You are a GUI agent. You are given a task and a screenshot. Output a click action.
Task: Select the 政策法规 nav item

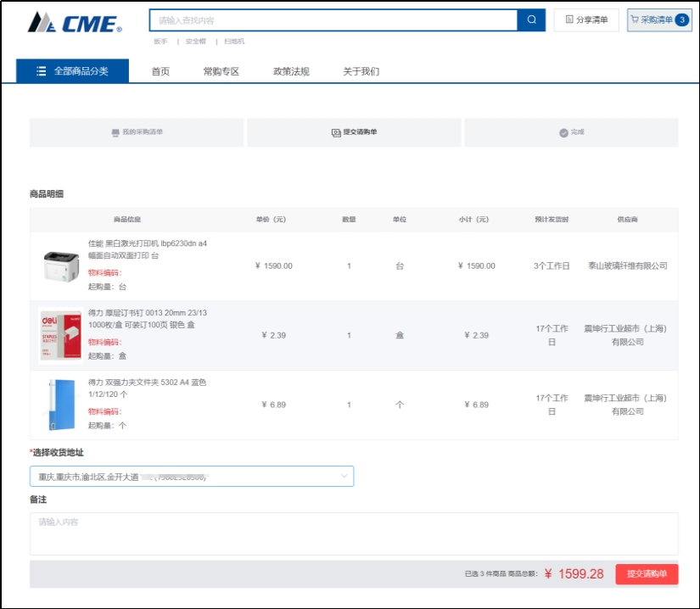(291, 71)
